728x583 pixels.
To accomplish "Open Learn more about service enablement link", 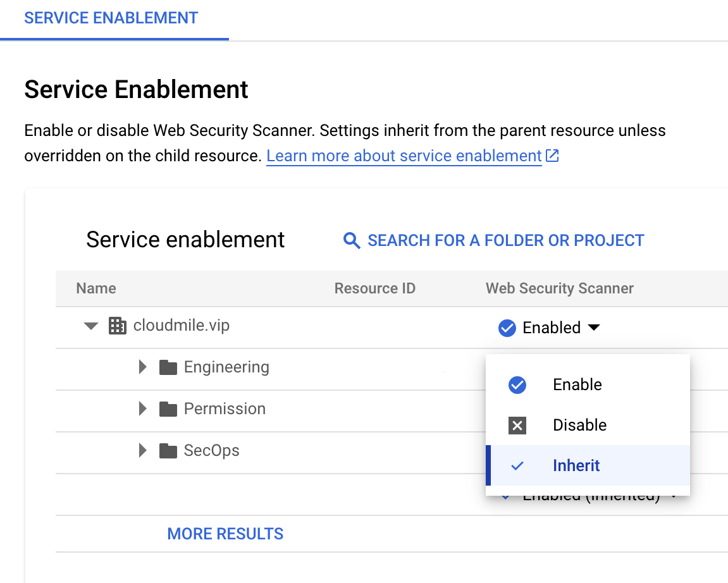I will [x=404, y=156].
